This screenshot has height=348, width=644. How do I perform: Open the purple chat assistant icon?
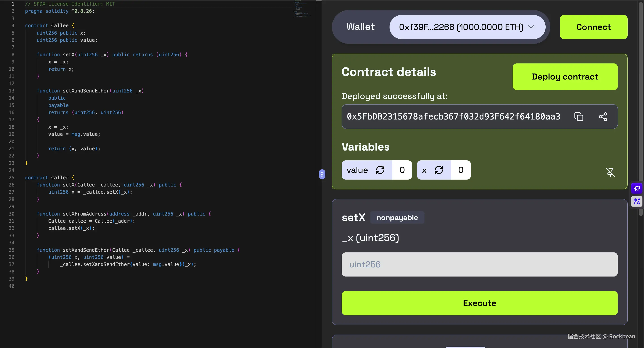pyautogui.click(x=636, y=188)
